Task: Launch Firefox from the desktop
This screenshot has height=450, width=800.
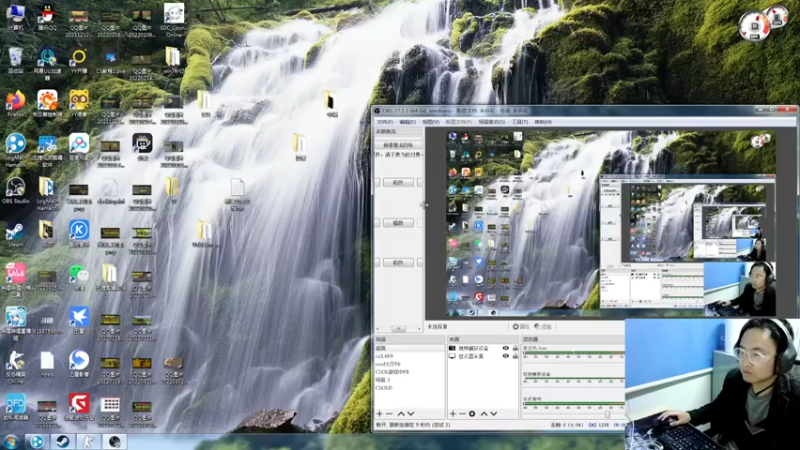Action: (16, 104)
